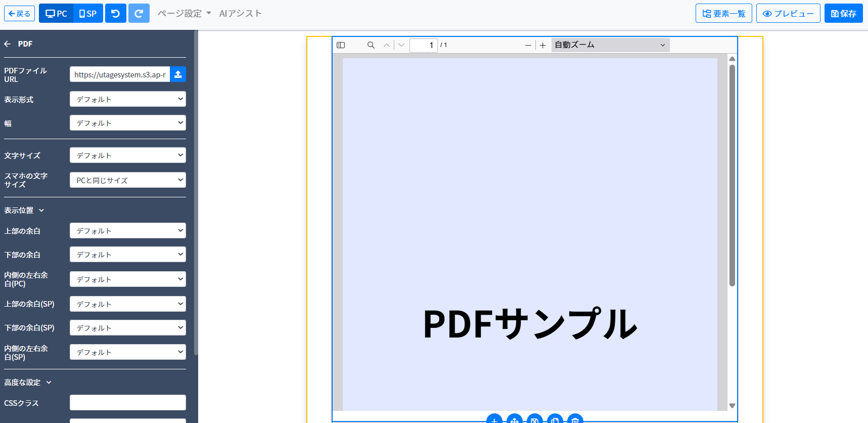
Task: Click the PDF file upload icon
Action: click(178, 74)
